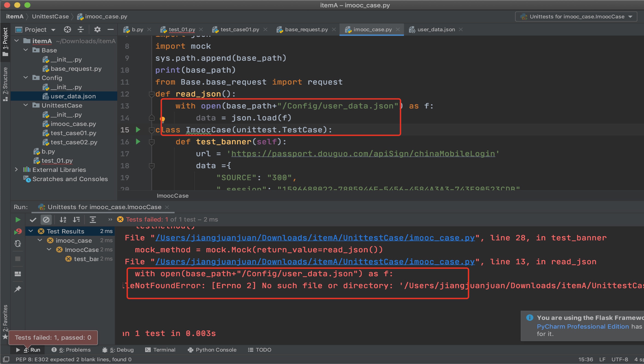644x364 pixels.
Task: Run test_banner from gutter arrow
Action: pyautogui.click(x=138, y=142)
